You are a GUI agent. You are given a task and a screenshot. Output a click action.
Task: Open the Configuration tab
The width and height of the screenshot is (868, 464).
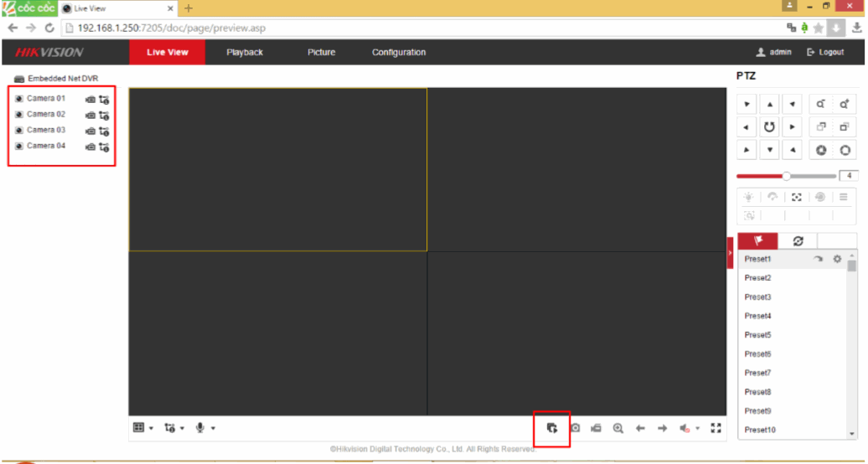point(399,52)
